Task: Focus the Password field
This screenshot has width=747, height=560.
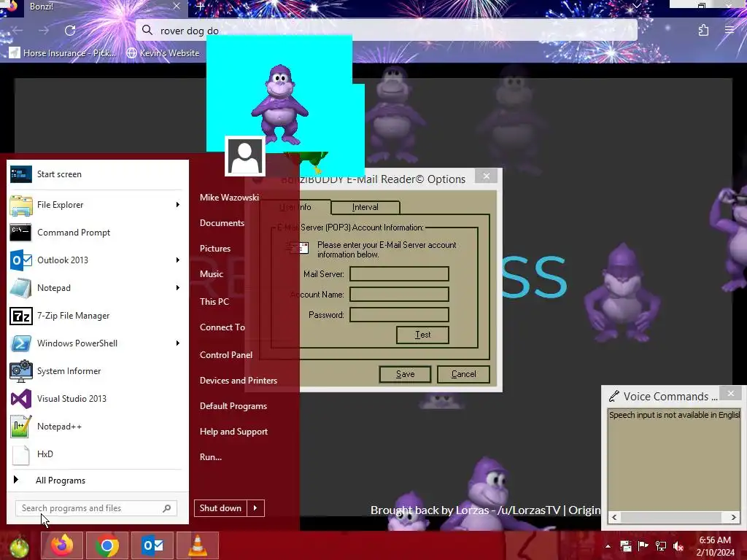Action: pos(399,315)
